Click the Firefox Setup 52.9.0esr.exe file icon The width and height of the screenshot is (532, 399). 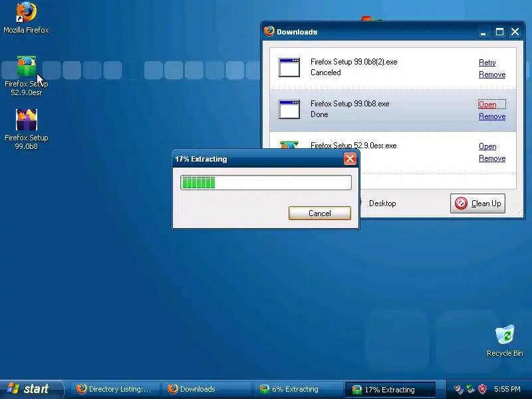[x=289, y=144]
